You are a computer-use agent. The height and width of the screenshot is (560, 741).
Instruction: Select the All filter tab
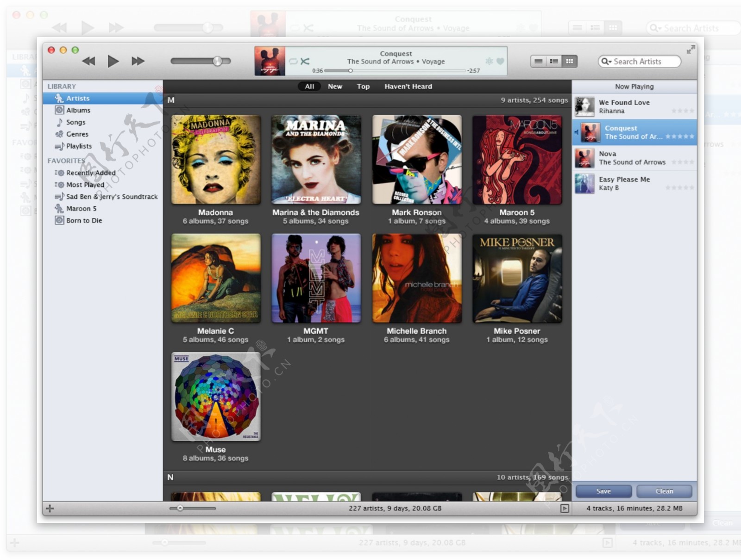coord(309,87)
